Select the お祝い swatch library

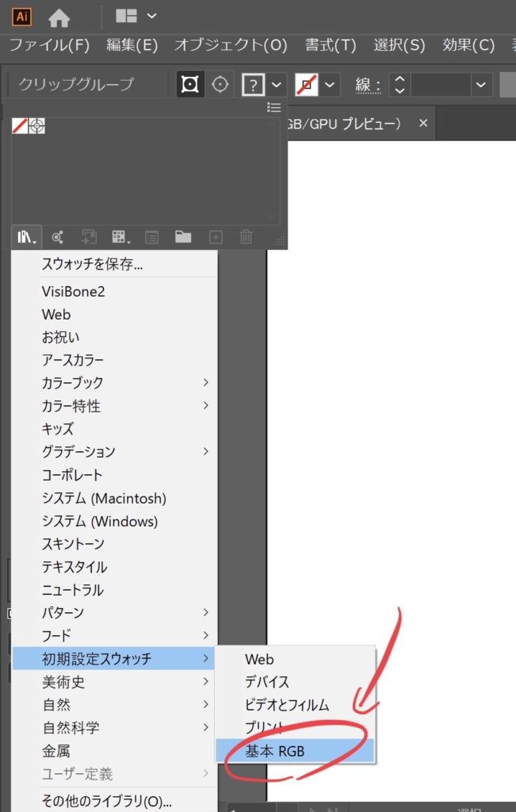[x=114, y=337]
